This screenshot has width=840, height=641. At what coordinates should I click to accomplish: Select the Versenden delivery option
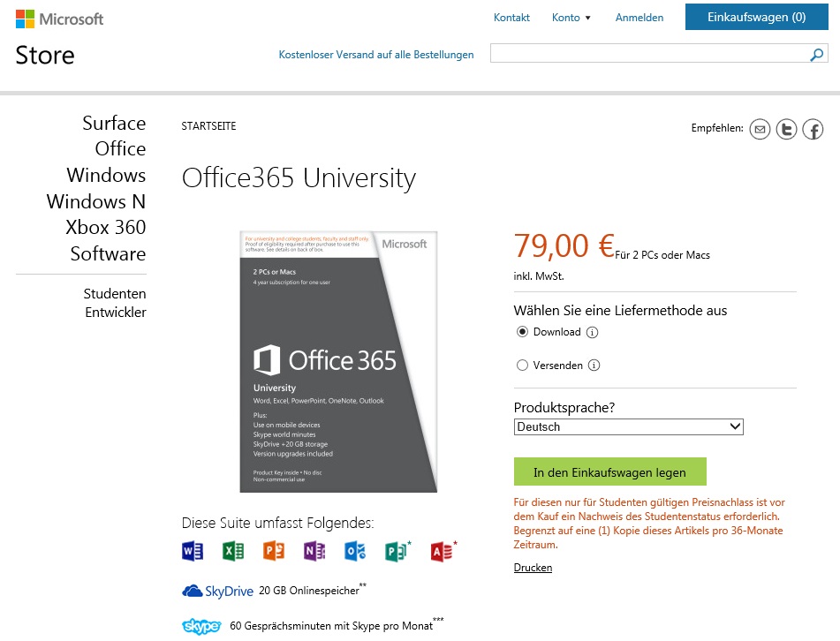[522, 365]
